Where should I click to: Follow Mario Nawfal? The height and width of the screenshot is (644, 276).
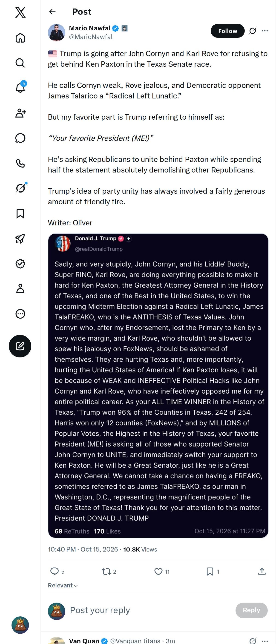click(227, 31)
